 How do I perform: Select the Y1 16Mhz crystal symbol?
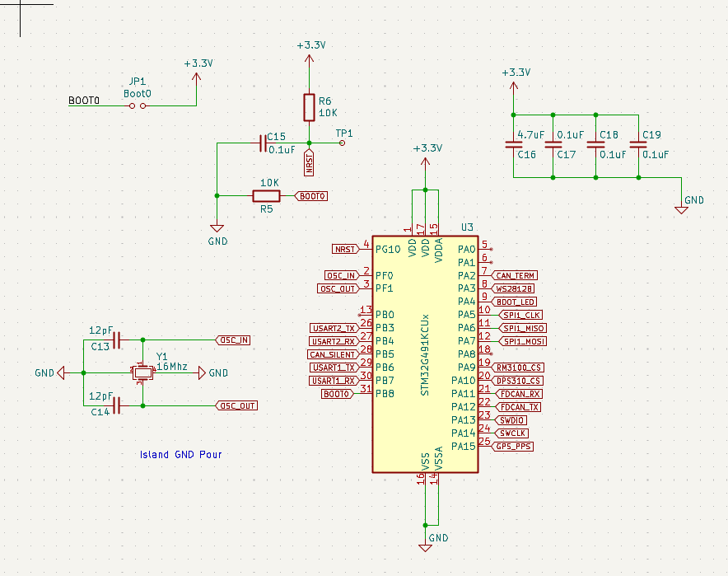point(142,372)
